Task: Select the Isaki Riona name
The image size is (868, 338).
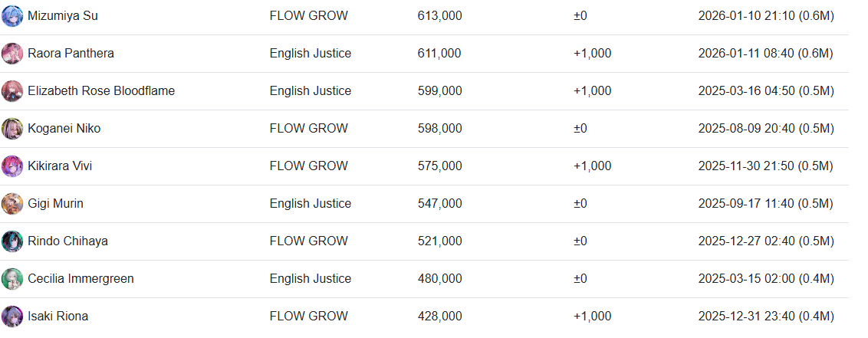Action: (x=58, y=317)
